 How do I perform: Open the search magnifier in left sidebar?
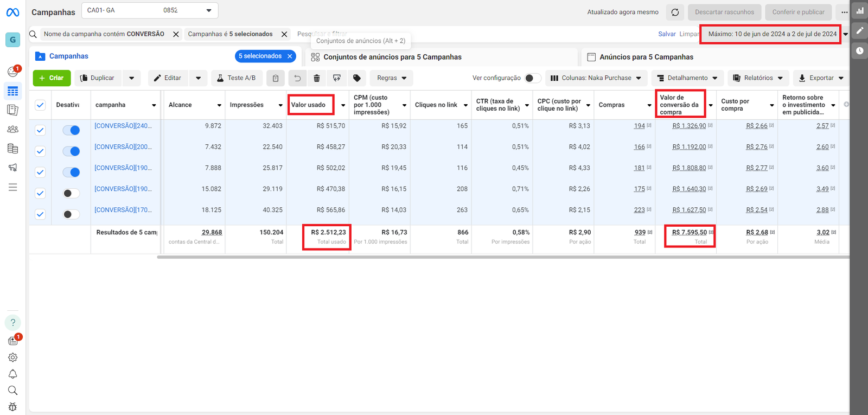click(12, 391)
